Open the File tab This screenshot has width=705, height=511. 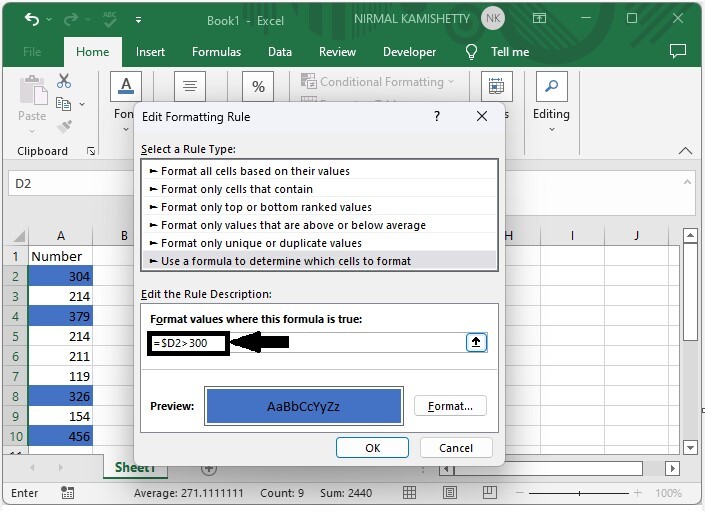coord(32,52)
